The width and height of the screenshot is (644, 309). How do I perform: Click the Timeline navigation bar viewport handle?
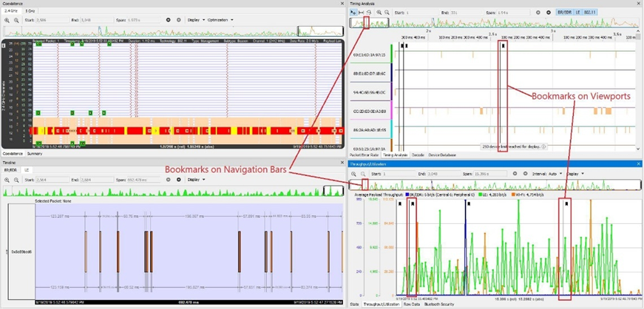click(x=333, y=191)
